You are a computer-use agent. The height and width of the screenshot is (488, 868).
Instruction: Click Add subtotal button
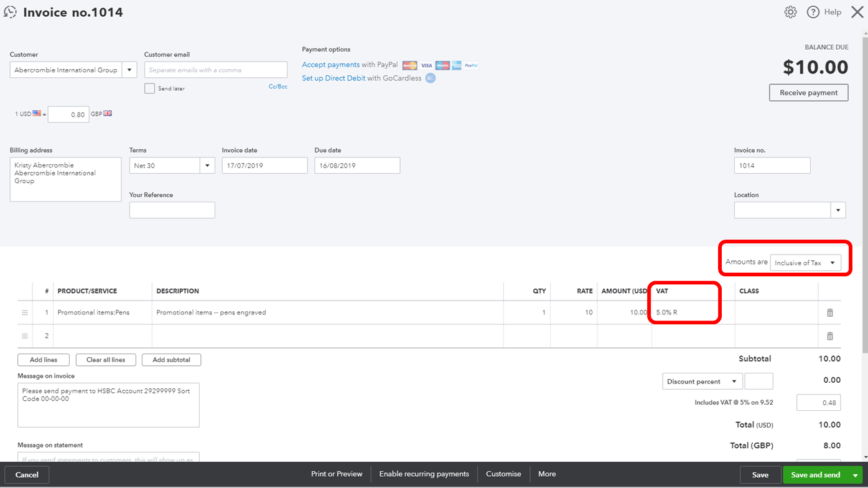171,360
